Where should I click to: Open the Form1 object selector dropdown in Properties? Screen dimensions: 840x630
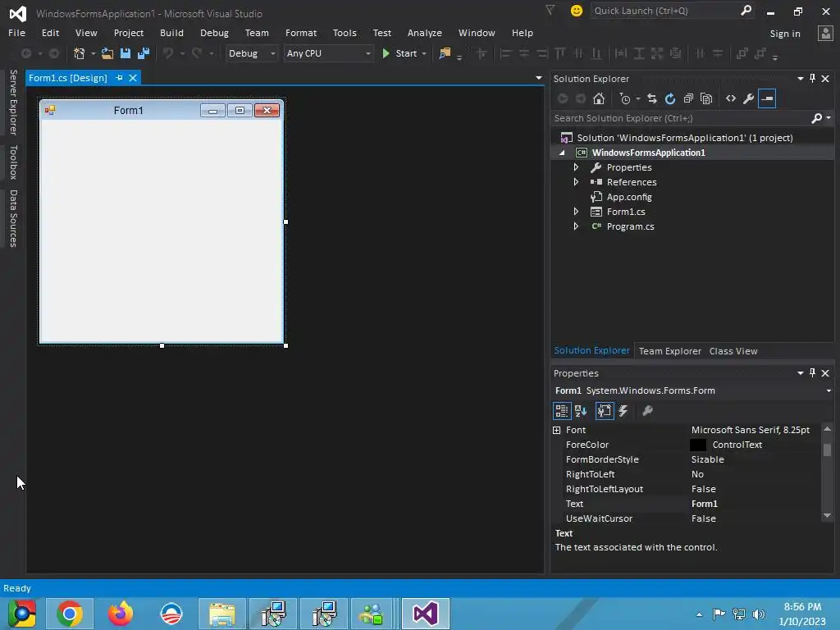[x=829, y=390]
